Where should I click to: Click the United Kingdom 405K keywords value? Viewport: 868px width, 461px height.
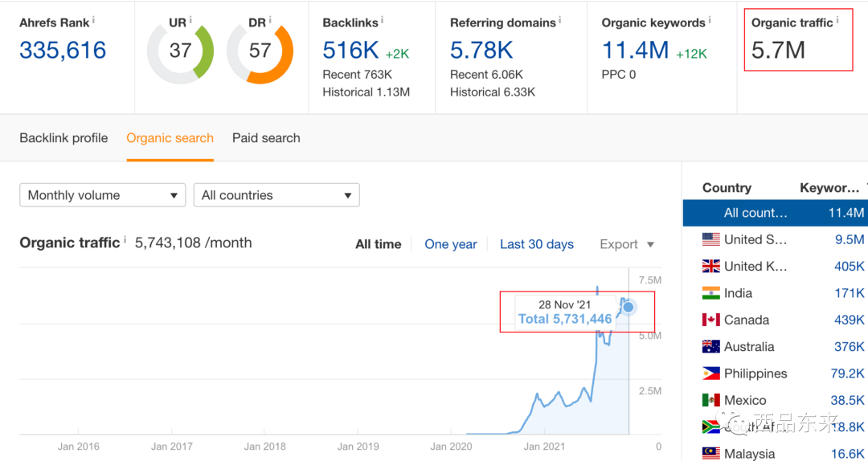(850, 266)
